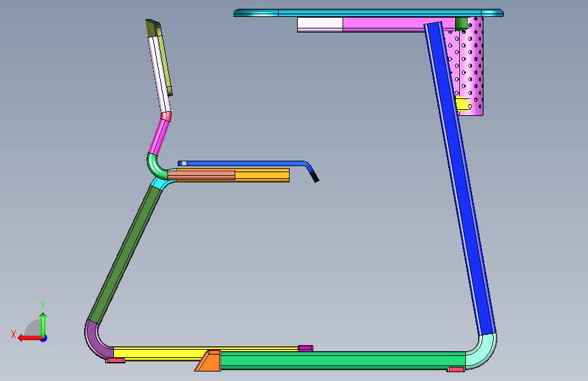The width and height of the screenshot is (588, 381).
Task: Select the bright green horizontal base tube
Action: (x=342, y=361)
